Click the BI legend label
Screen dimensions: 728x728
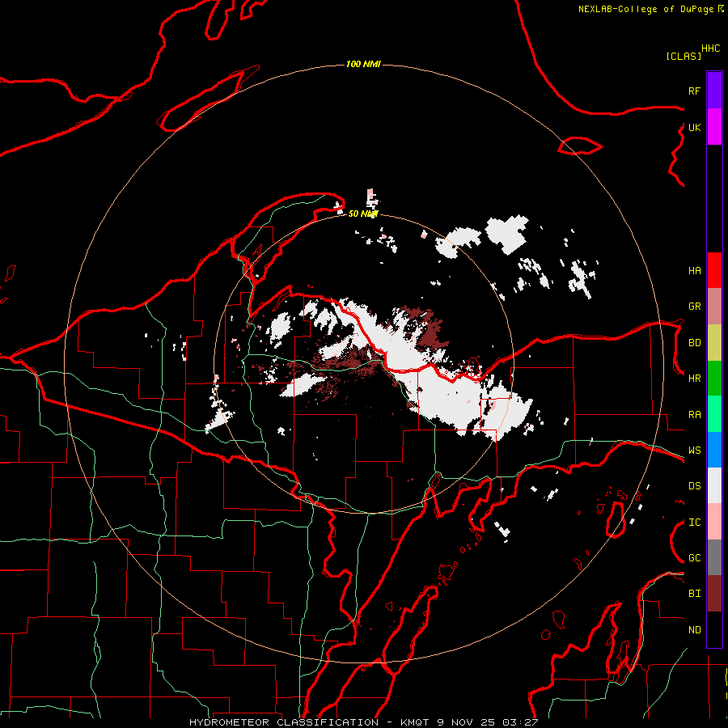[694, 594]
